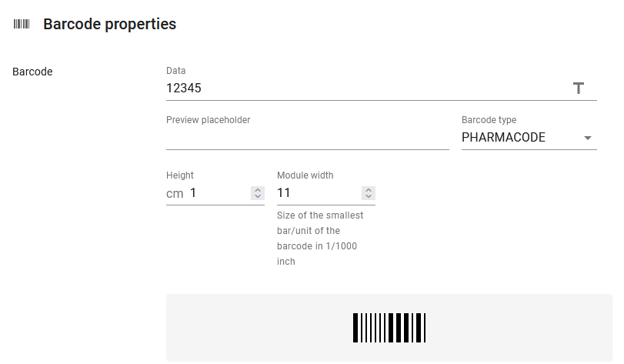Click the cm unit prefix in Height
Viewport: 624px width, 364px height.
click(175, 194)
